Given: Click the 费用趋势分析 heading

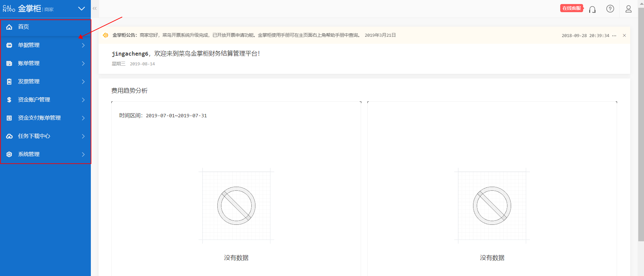Looking at the screenshot, I should (130, 91).
